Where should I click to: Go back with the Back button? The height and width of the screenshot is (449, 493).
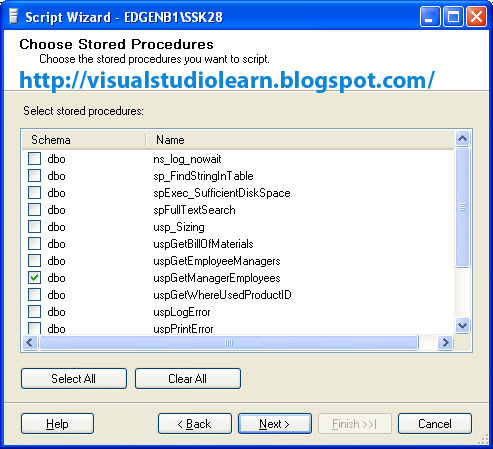(195, 424)
